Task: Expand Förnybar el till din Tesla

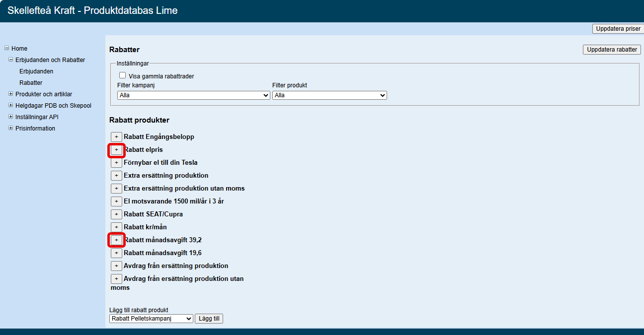Action: [x=116, y=162]
